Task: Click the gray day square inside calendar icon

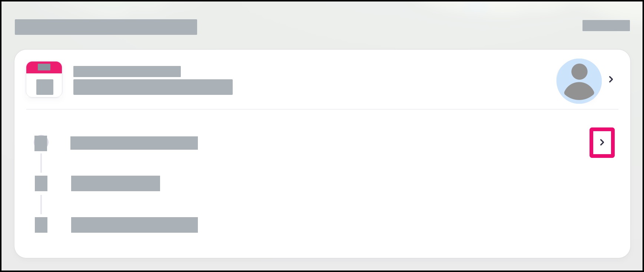Action: click(45, 87)
